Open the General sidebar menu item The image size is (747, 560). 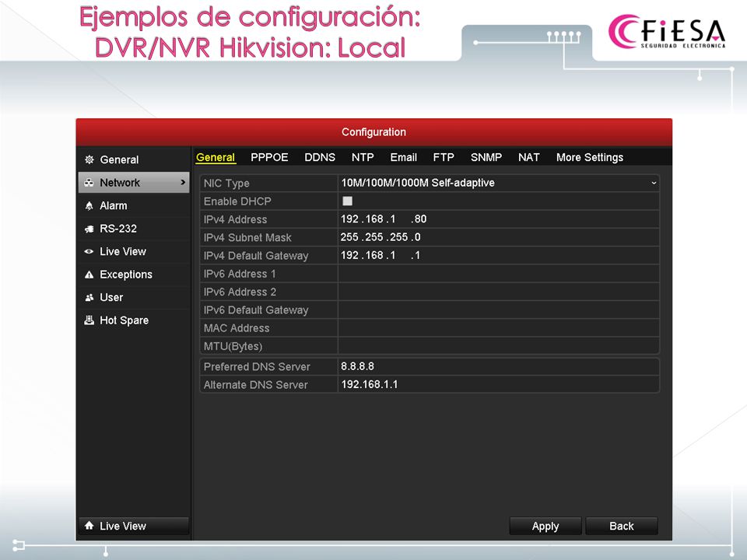[134, 159]
